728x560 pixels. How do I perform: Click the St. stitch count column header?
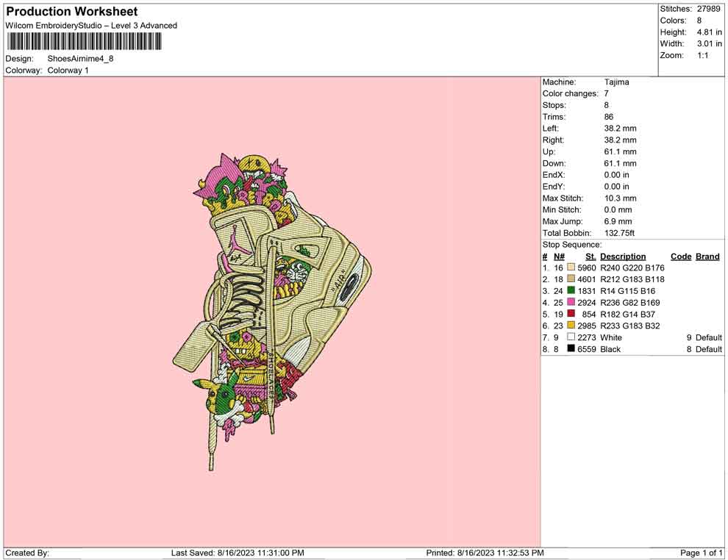(590, 256)
